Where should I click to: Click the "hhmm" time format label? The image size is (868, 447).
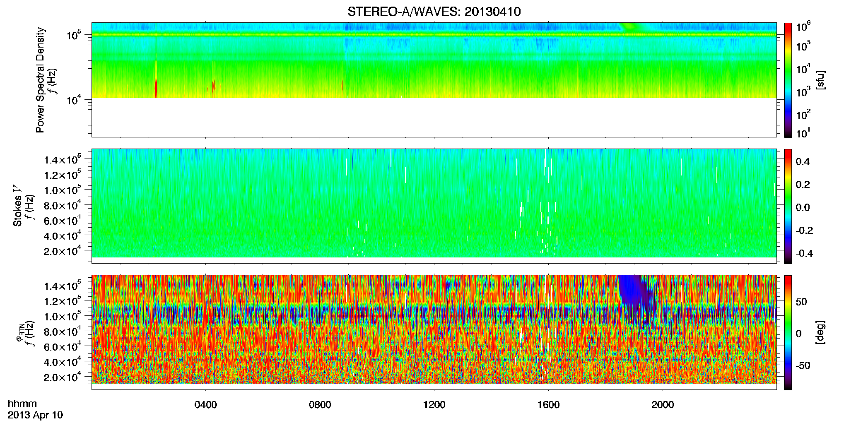coord(22,404)
